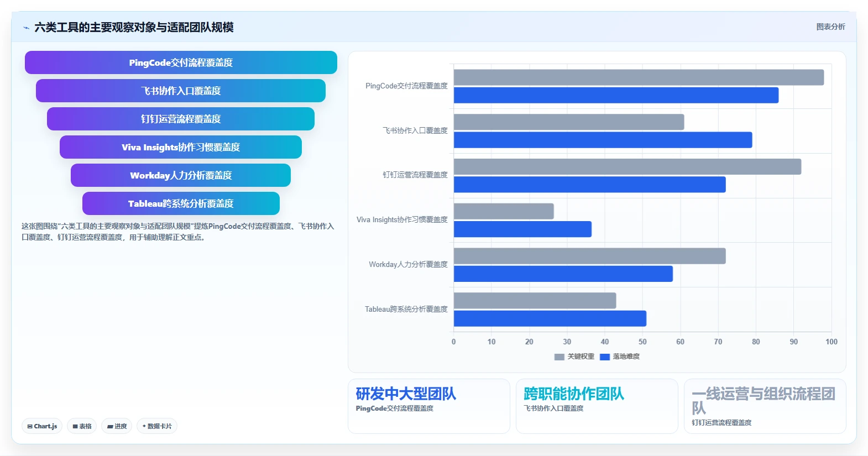The image size is (868, 456).
Task: Click the gray 飞书协作入口覆盖度 chart bar
Action: pyautogui.click(x=569, y=122)
